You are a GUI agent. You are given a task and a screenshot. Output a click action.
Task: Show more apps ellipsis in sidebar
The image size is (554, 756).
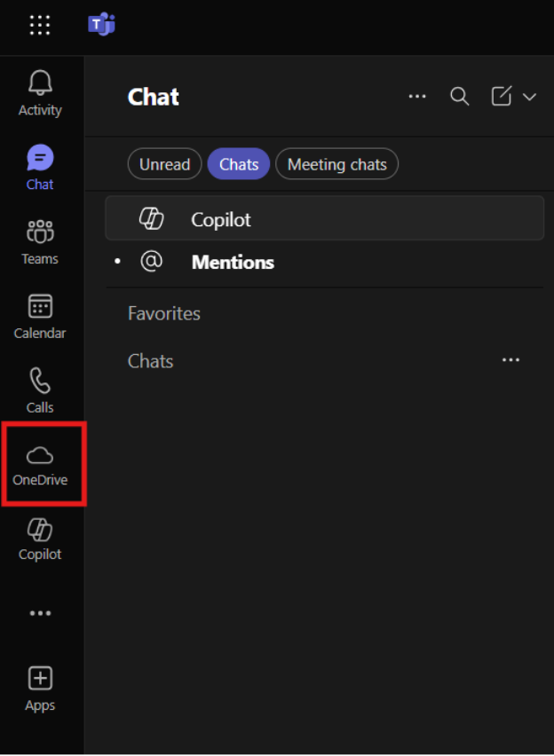40,613
